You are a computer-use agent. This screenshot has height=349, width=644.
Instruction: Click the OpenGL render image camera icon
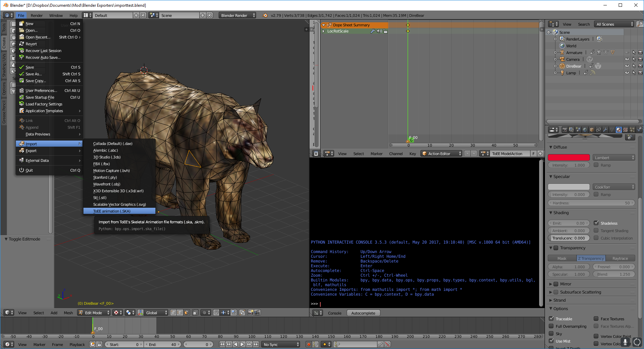[x=250, y=313]
